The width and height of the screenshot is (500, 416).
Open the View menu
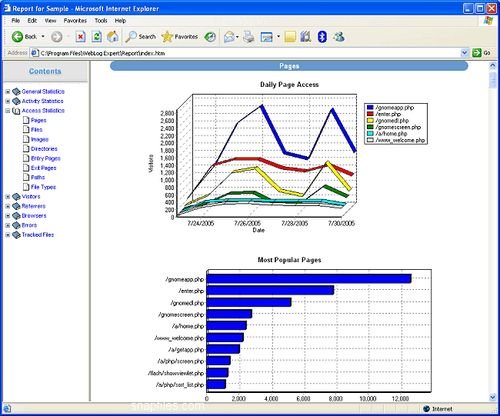point(50,21)
